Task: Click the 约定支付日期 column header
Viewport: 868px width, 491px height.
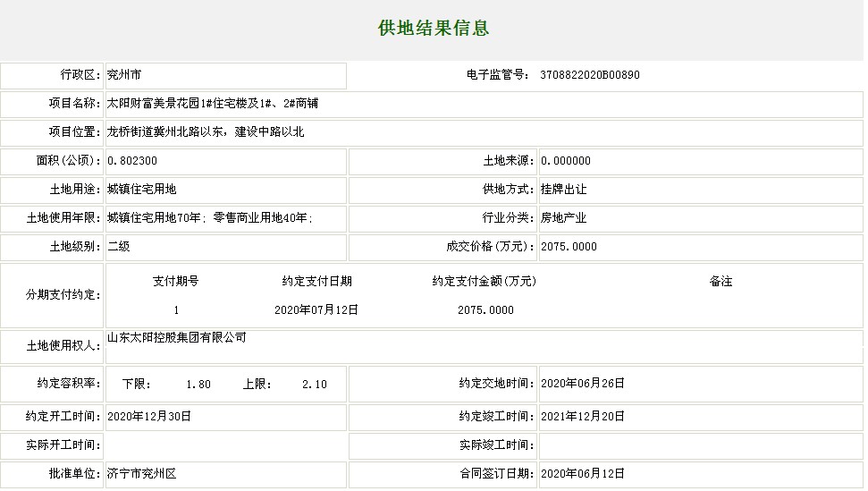Action: click(x=316, y=282)
